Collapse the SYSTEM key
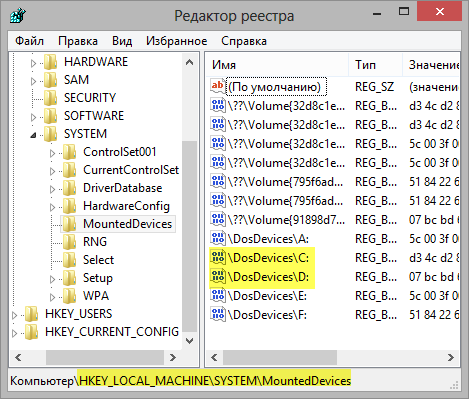 point(33,135)
